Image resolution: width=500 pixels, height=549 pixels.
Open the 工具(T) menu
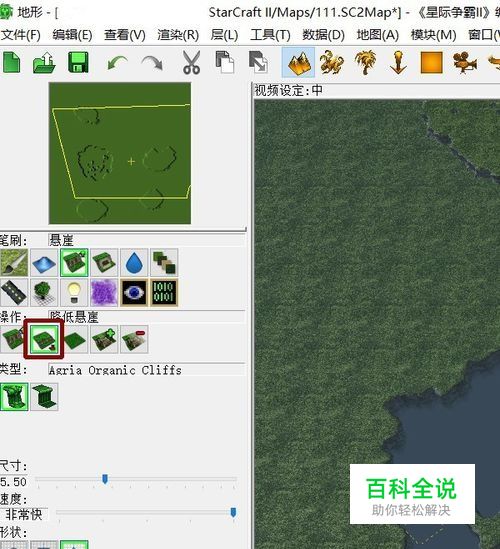click(270, 35)
